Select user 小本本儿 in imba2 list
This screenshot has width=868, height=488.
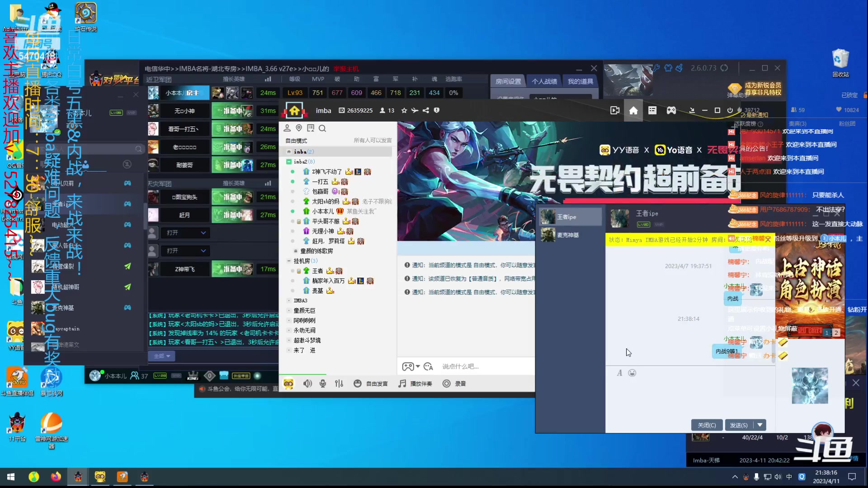pyautogui.click(x=323, y=211)
